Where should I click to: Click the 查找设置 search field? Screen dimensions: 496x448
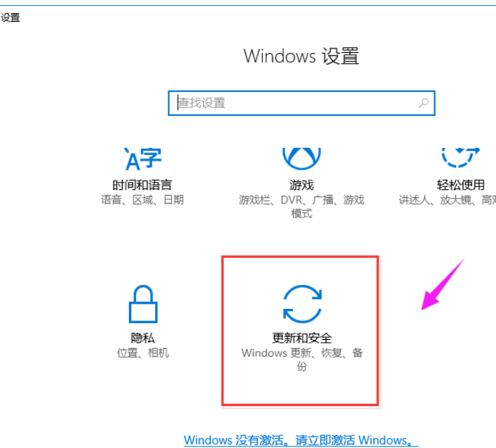(x=302, y=103)
